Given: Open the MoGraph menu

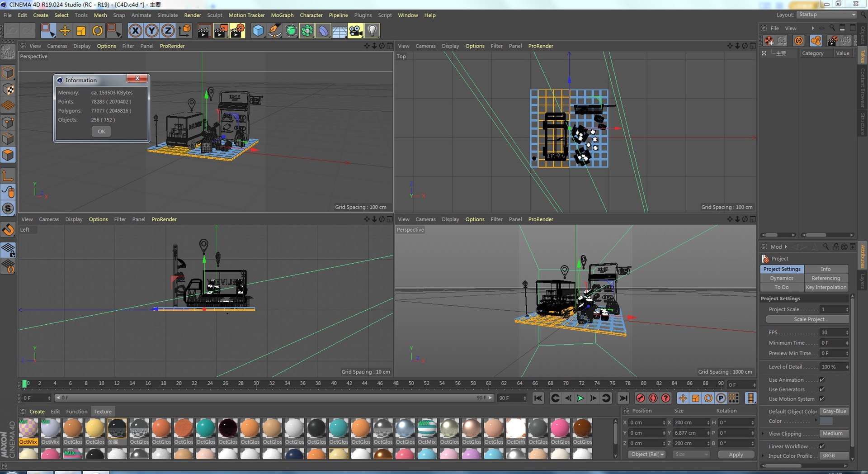Looking at the screenshot, I should click(x=282, y=15).
